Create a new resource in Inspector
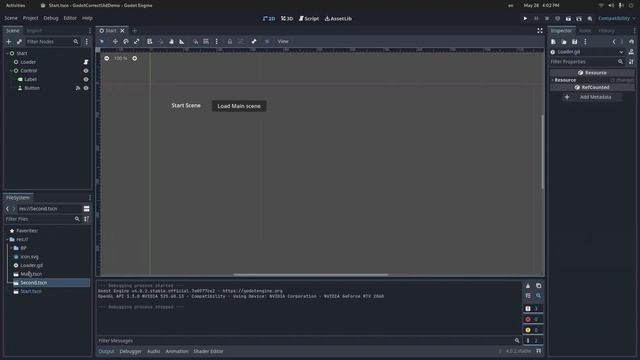This screenshot has height=360, width=640. pyautogui.click(x=553, y=42)
